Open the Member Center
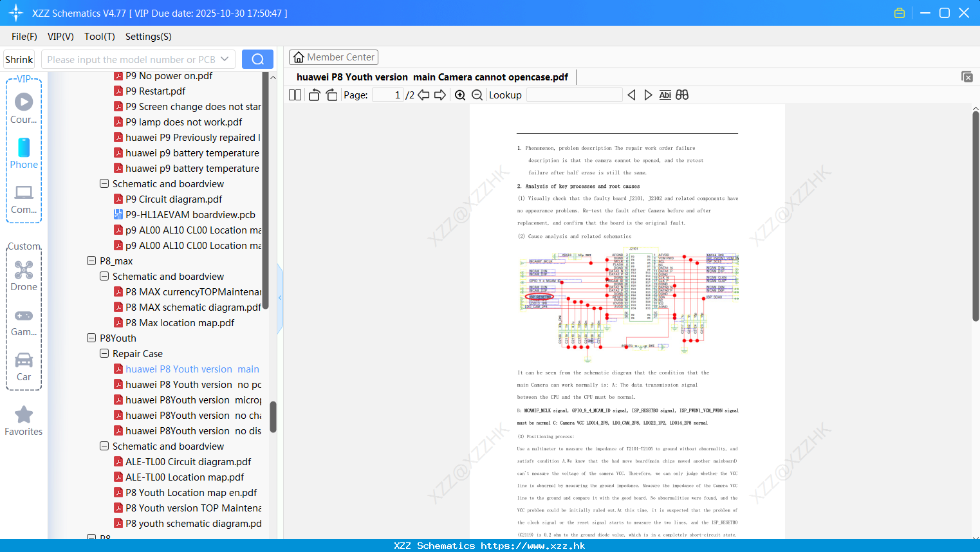This screenshot has width=980, height=552. (333, 57)
